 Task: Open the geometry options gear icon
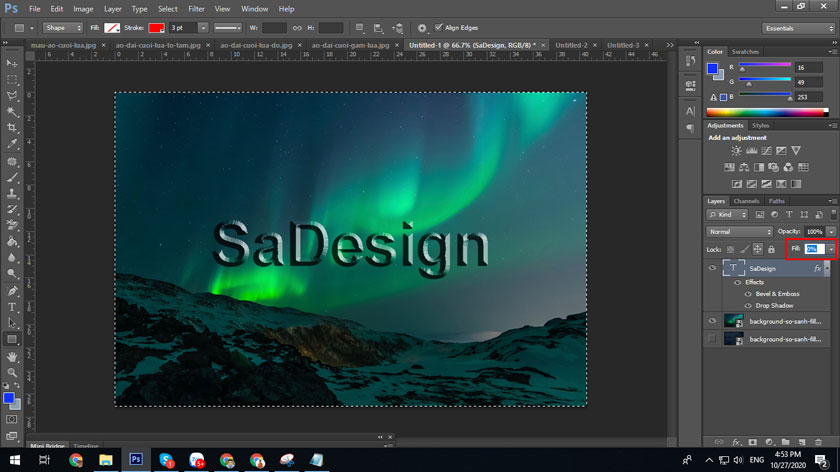coord(422,28)
